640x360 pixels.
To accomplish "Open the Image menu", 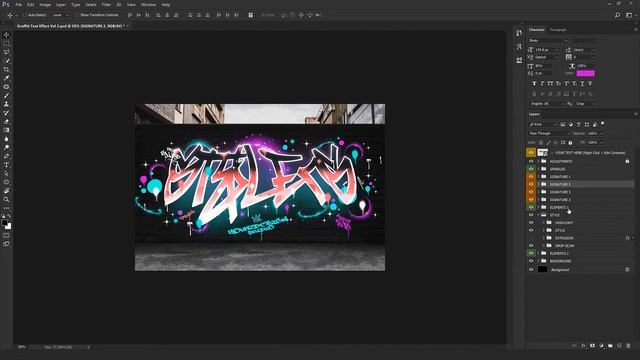I will tap(45, 4).
